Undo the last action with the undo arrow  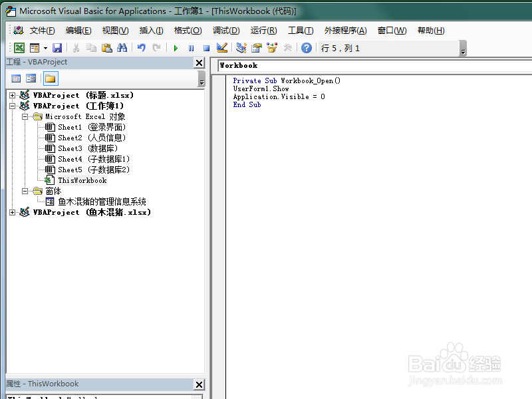[142, 48]
